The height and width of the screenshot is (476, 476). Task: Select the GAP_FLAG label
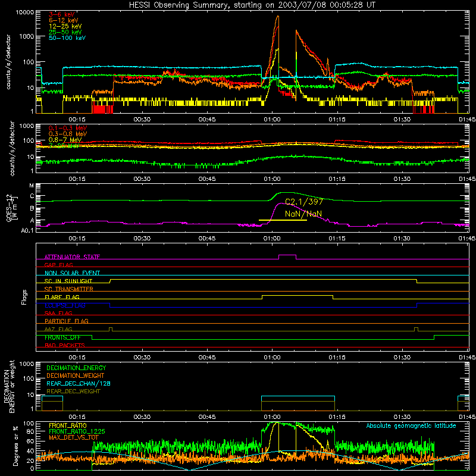coord(58,265)
